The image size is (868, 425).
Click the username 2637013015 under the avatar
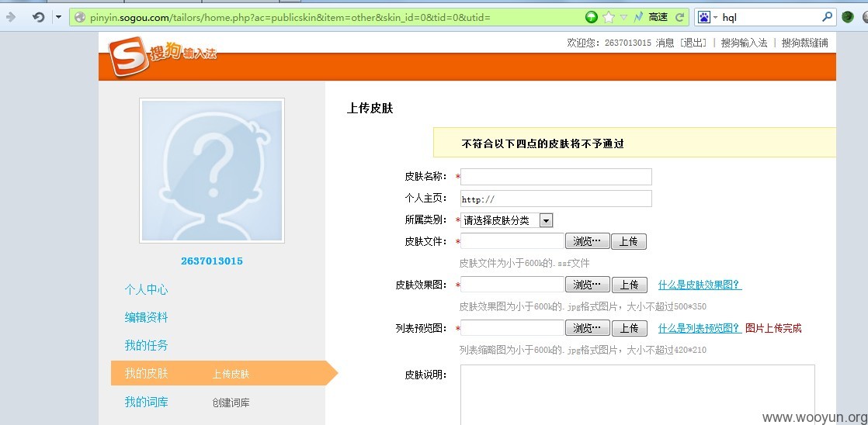(x=211, y=261)
